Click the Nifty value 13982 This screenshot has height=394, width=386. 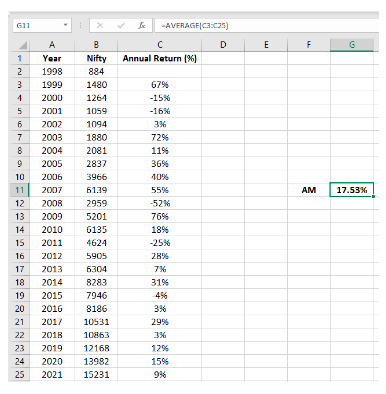[x=96, y=361]
